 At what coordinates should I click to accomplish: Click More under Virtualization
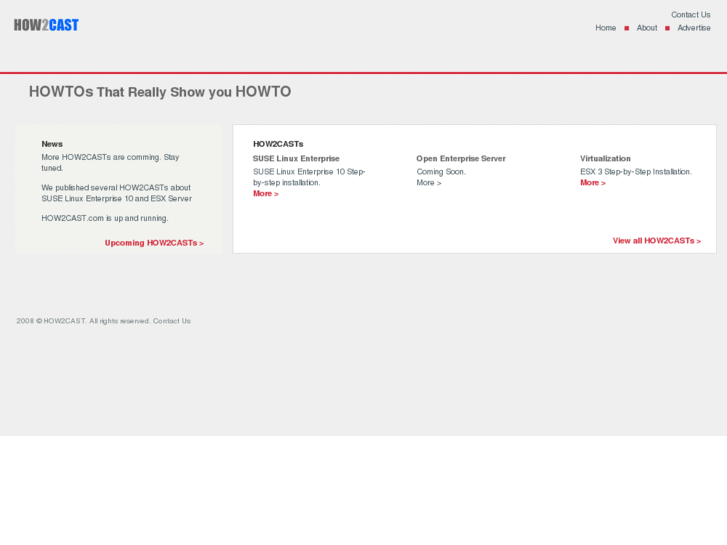(x=593, y=183)
